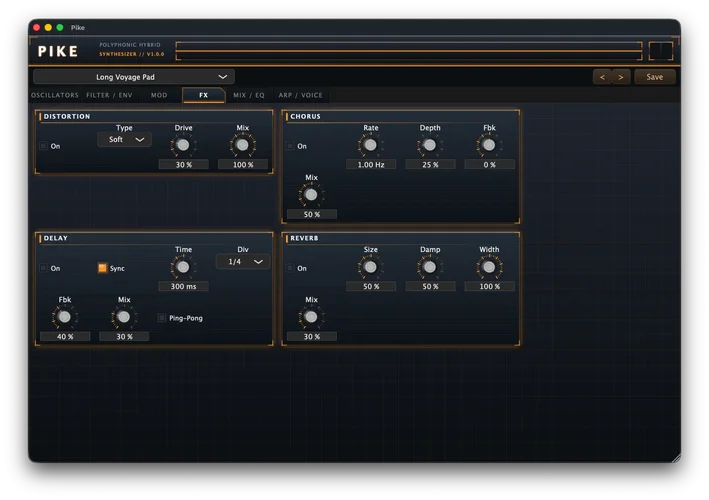The width and height of the screenshot is (709, 500).
Task: Click the yellow minimize window button
Action: point(48,28)
